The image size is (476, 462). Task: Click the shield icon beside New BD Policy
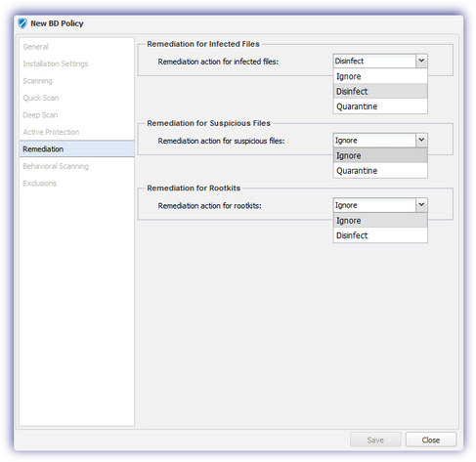pyautogui.click(x=22, y=23)
